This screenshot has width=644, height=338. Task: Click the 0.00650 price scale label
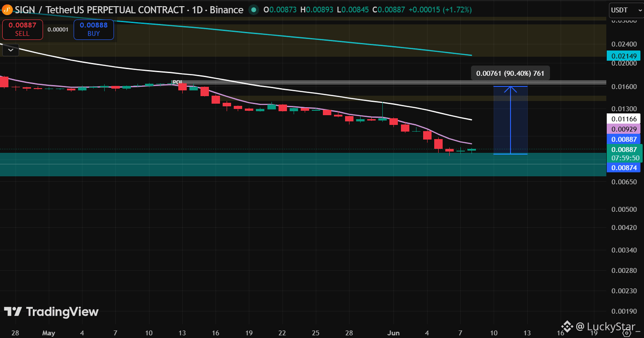[624, 182]
